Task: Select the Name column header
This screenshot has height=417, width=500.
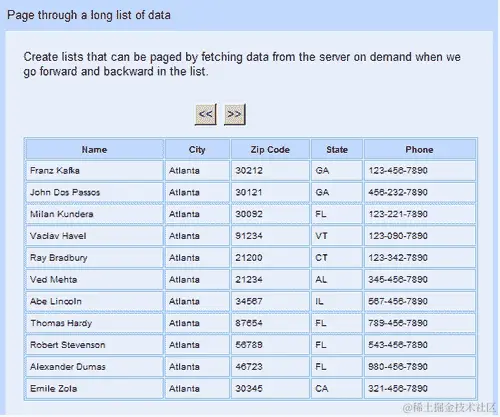Action: (95, 149)
